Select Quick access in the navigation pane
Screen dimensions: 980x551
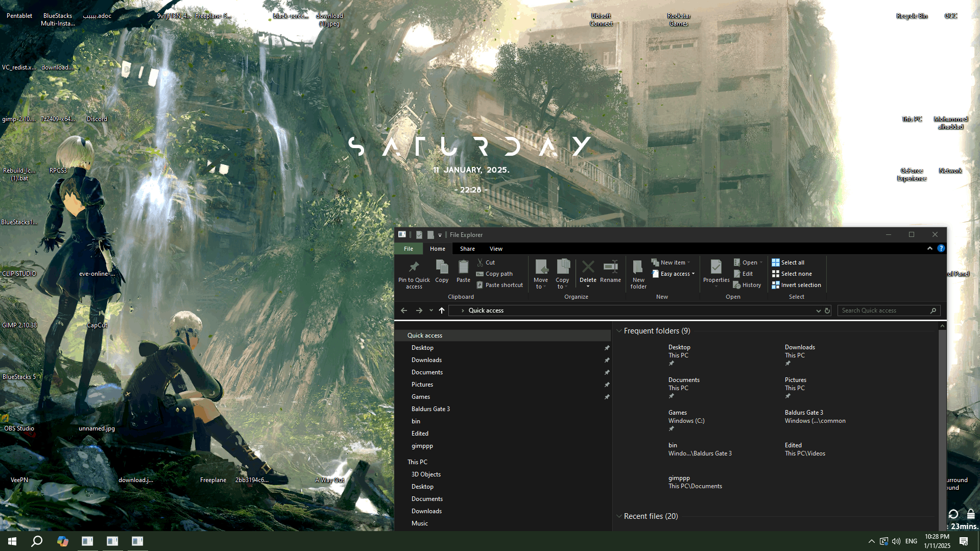(x=503, y=336)
